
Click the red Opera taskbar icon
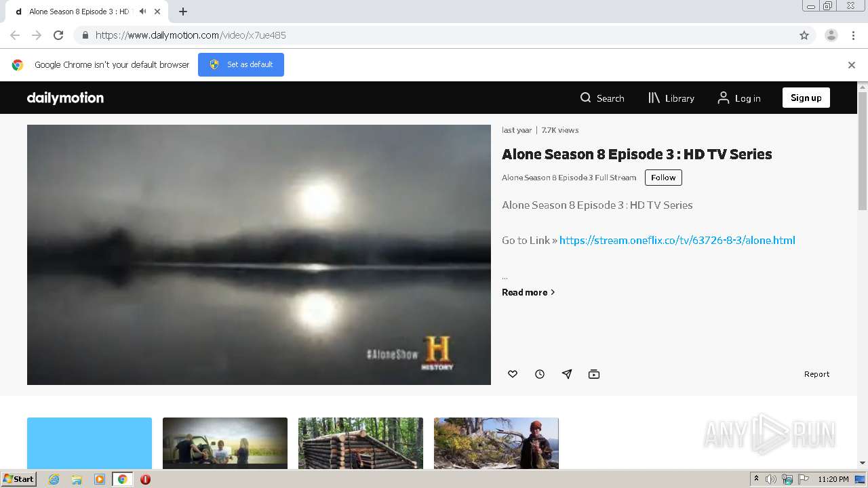click(x=145, y=479)
